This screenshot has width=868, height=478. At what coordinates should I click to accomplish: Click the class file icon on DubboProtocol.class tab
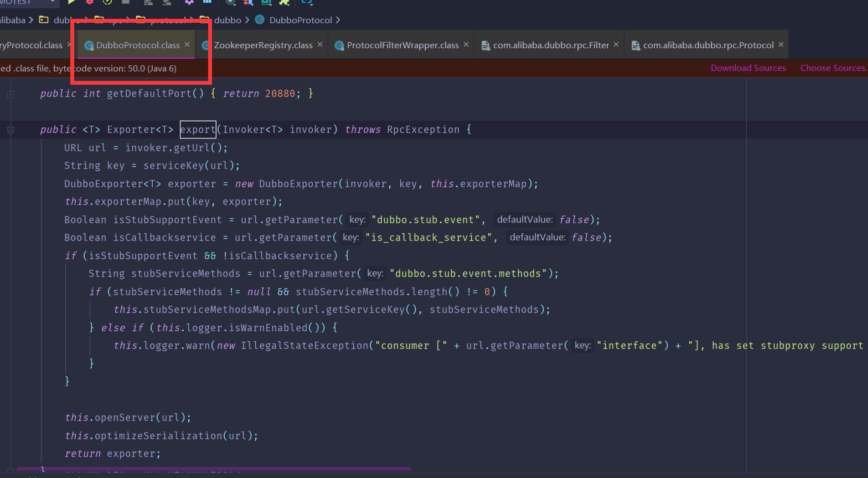(x=89, y=45)
